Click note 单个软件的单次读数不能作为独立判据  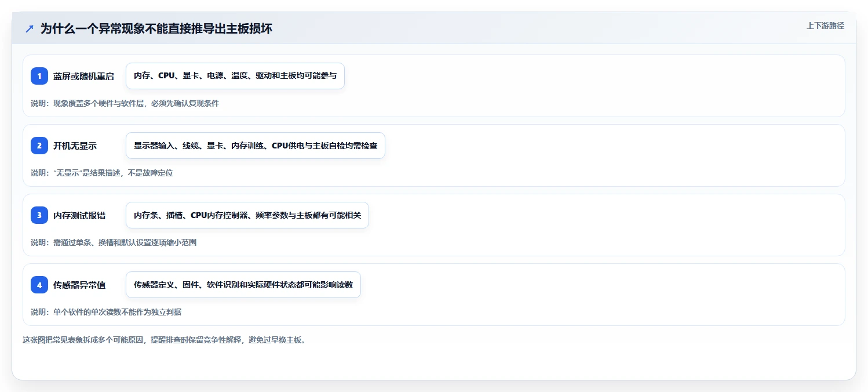(106, 312)
